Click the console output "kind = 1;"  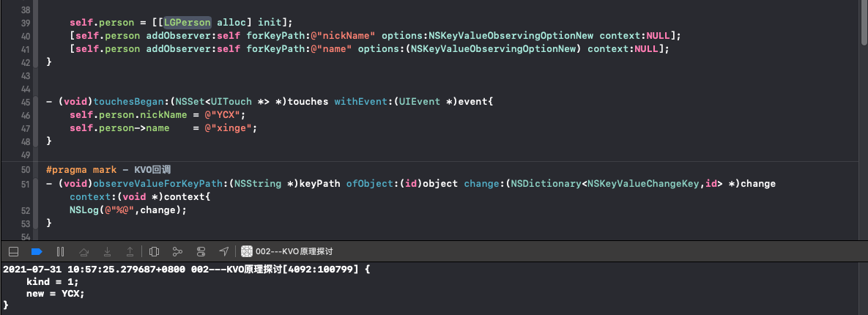53,282
